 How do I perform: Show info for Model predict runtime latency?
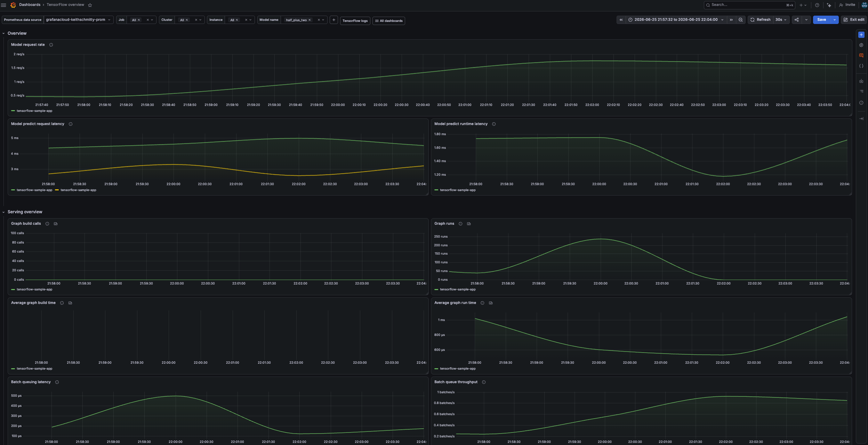[x=494, y=124]
